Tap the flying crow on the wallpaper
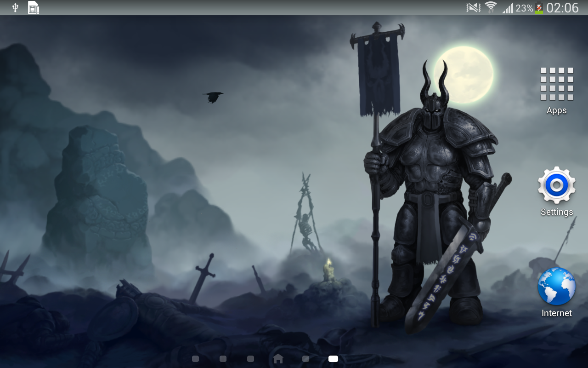 212,97
